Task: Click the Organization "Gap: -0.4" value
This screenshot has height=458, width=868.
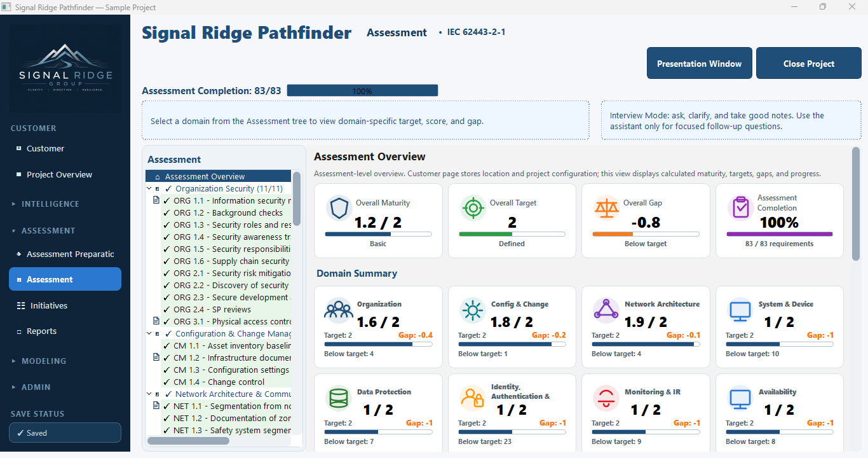Action: pyautogui.click(x=415, y=335)
